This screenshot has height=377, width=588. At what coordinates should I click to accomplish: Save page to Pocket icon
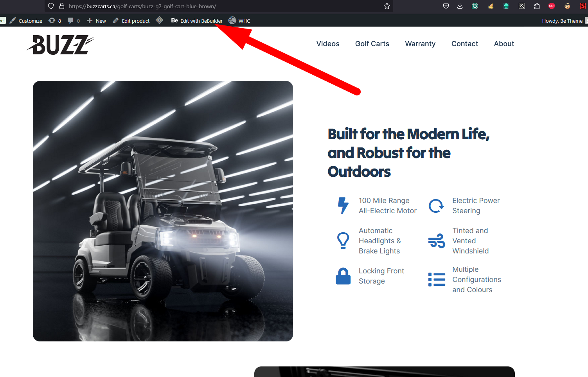(446, 6)
